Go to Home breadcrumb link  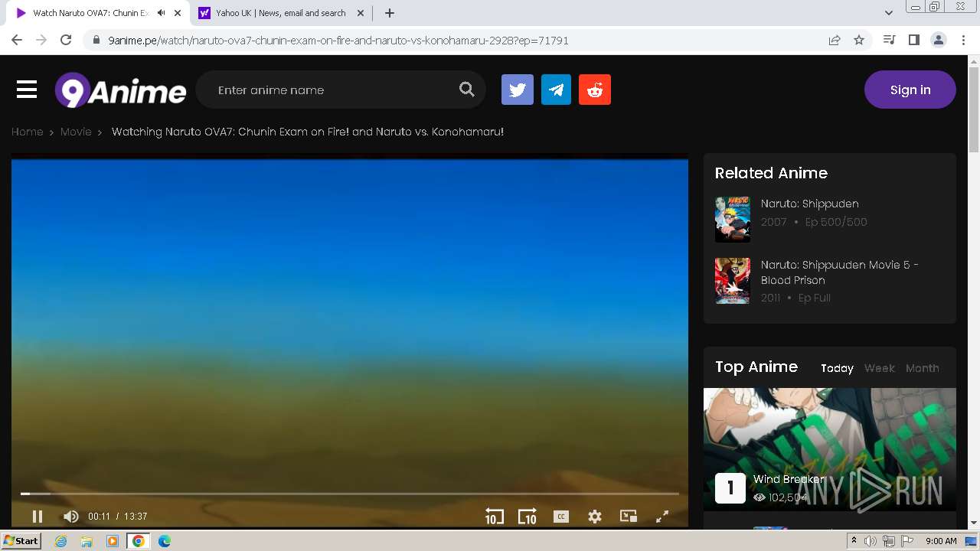(27, 132)
